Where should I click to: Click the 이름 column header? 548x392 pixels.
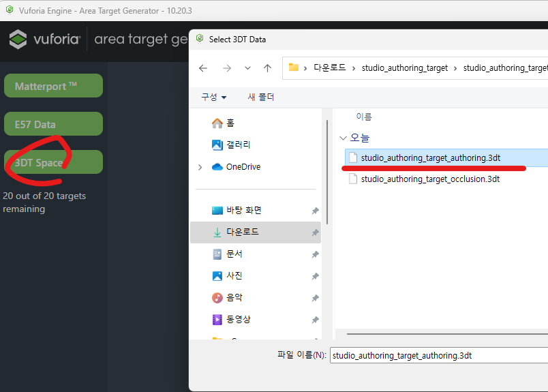coord(363,117)
